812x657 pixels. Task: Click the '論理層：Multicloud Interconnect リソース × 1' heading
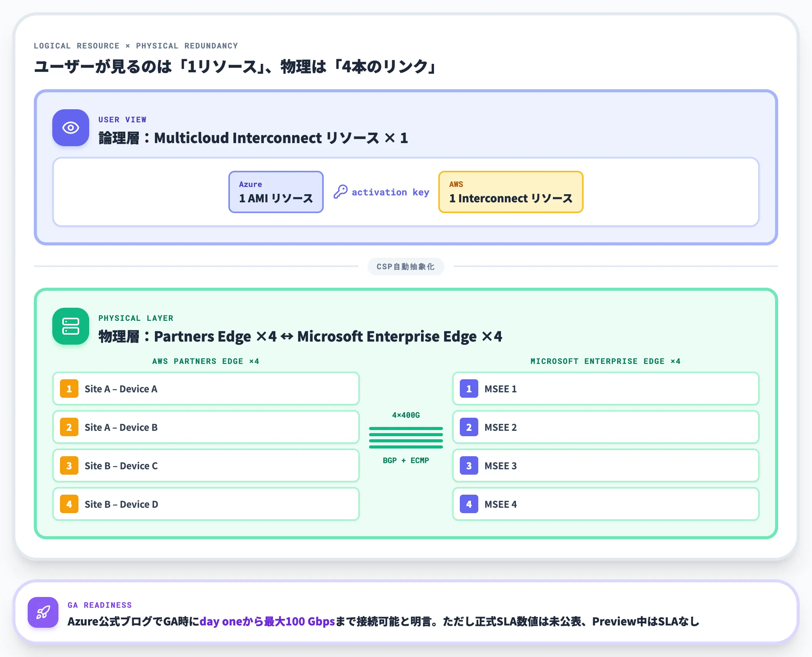pyautogui.click(x=253, y=138)
